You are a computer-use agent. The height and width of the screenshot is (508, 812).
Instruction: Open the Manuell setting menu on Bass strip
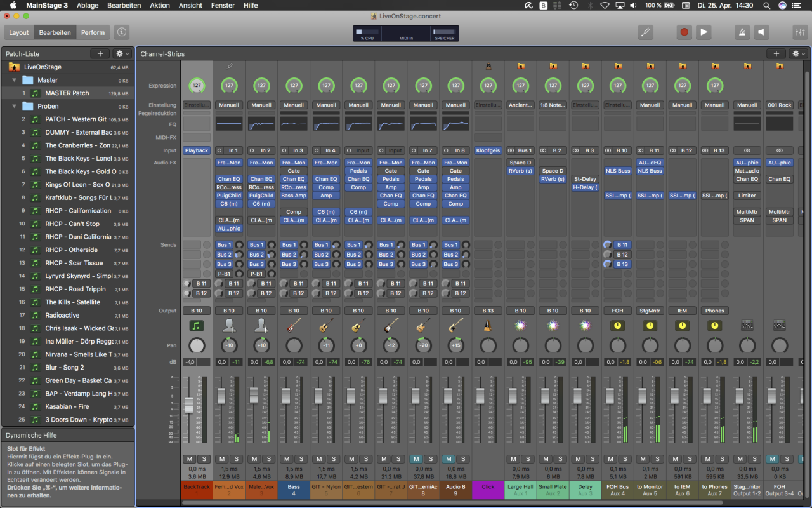click(x=294, y=105)
